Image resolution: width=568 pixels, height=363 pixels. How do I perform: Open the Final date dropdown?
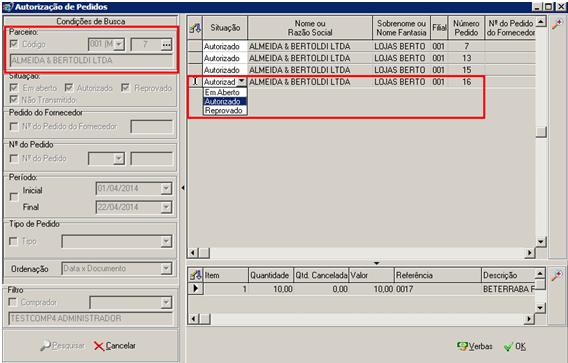pyautogui.click(x=166, y=207)
